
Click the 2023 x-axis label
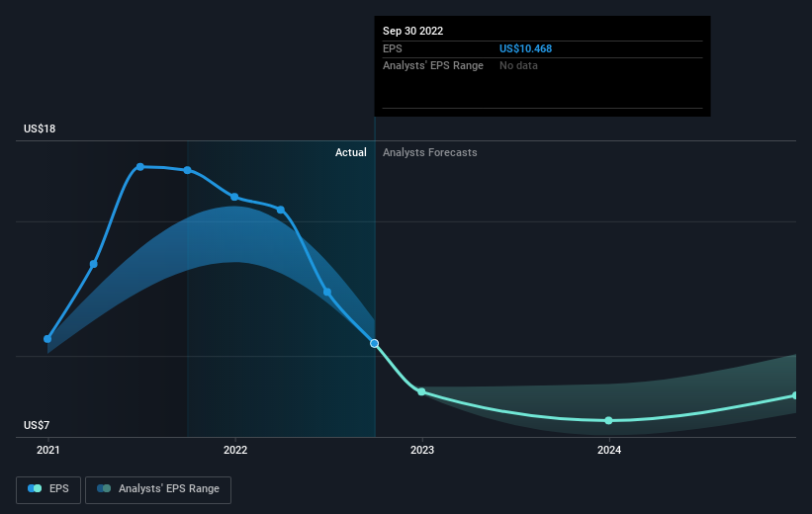point(422,451)
